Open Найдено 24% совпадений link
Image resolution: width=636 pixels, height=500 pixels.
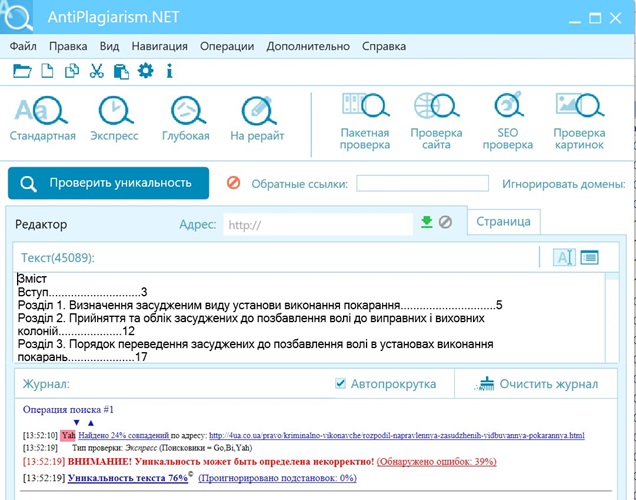click(124, 436)
